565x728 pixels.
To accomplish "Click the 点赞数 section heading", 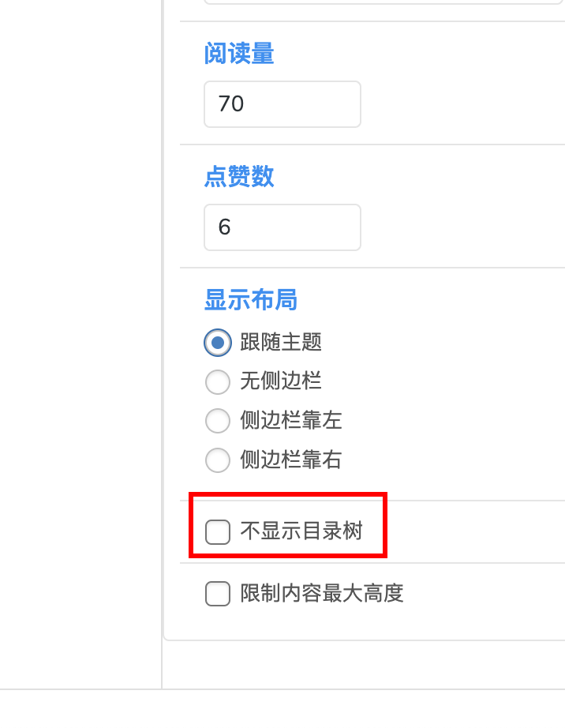I will click(x=239, y=177).
